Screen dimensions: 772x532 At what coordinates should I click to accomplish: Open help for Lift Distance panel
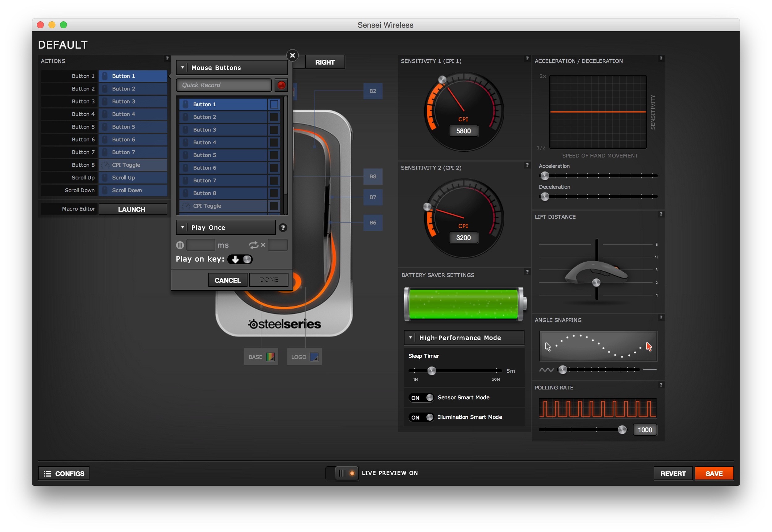pos(661,214)
